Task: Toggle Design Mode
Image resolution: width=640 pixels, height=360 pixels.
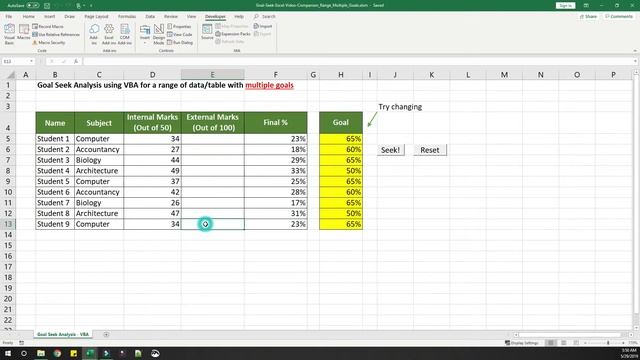Action: pos(159,34)
